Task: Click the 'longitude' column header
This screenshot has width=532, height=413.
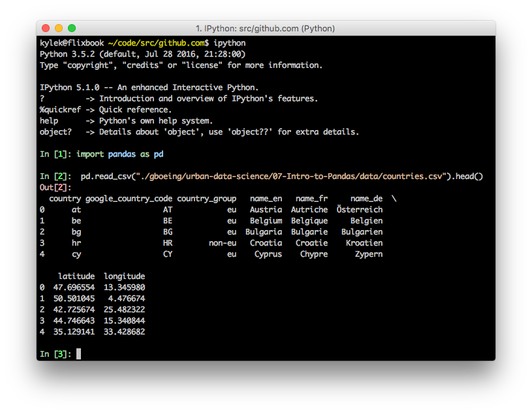Action: click(x=125, y=276)
